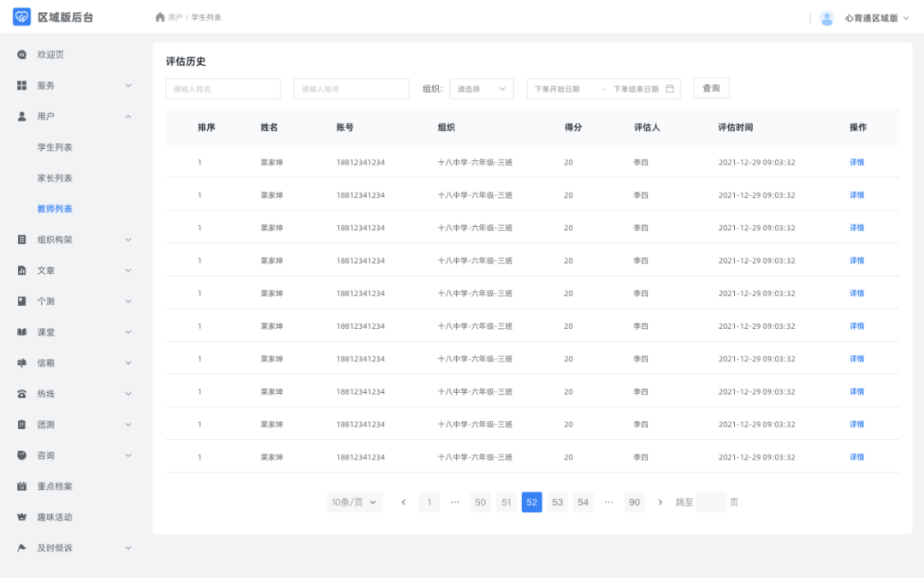Click the current page 52 button
The width and height of the screenshot is (924, 578).
coord(531,503)
